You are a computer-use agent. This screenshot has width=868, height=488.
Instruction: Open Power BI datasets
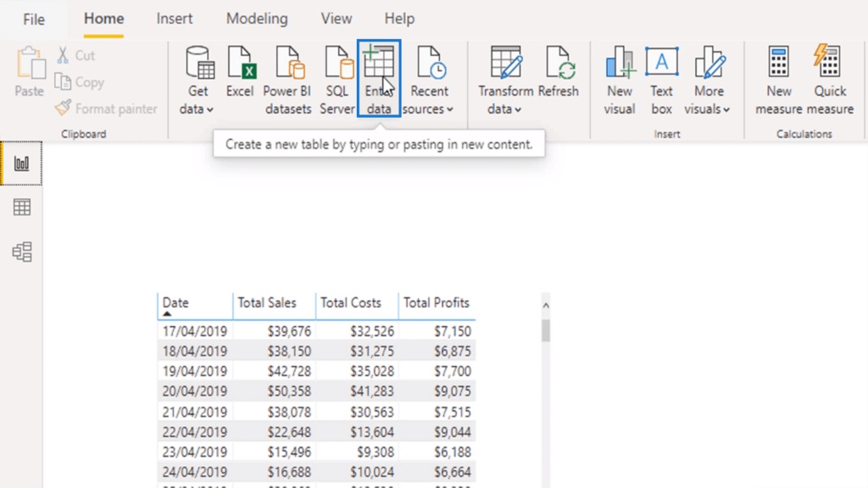tap(287, 80)
